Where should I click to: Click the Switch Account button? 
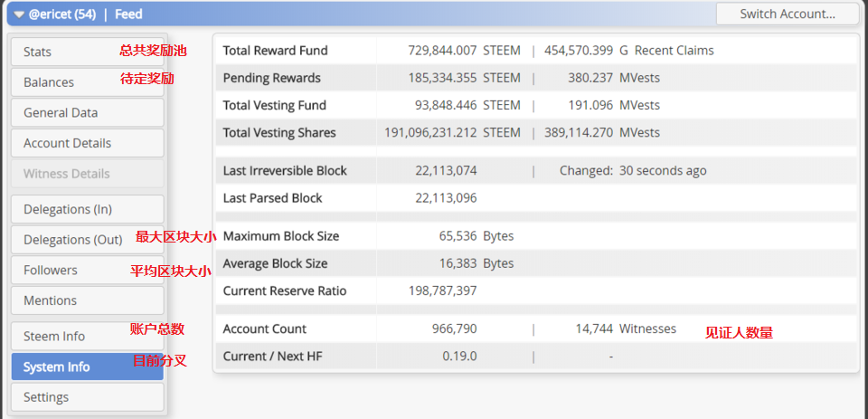(787, 14)
